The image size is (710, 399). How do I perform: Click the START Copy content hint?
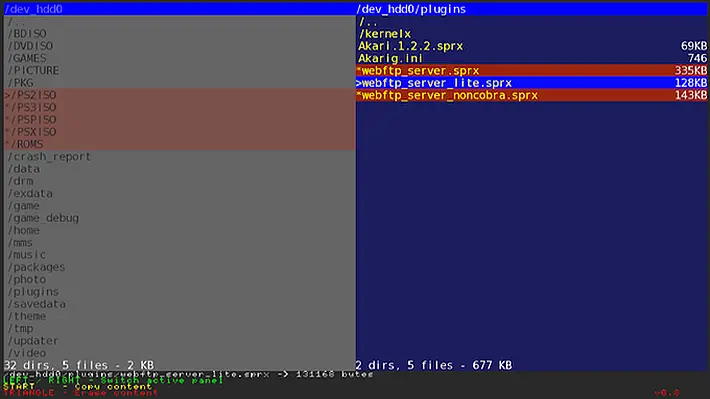(77, 386)
